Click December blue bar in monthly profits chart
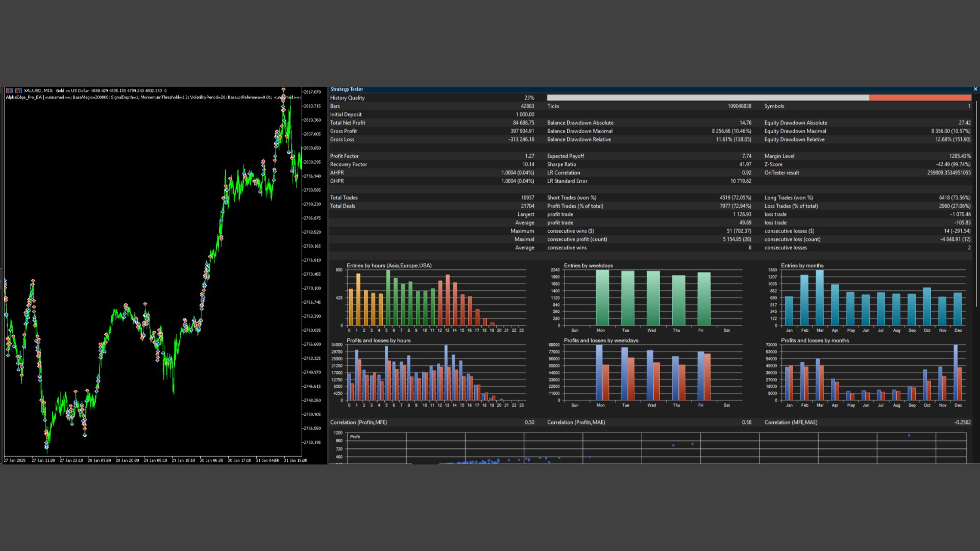The width and height of the screenshot is (980, 551). [955, 372]
